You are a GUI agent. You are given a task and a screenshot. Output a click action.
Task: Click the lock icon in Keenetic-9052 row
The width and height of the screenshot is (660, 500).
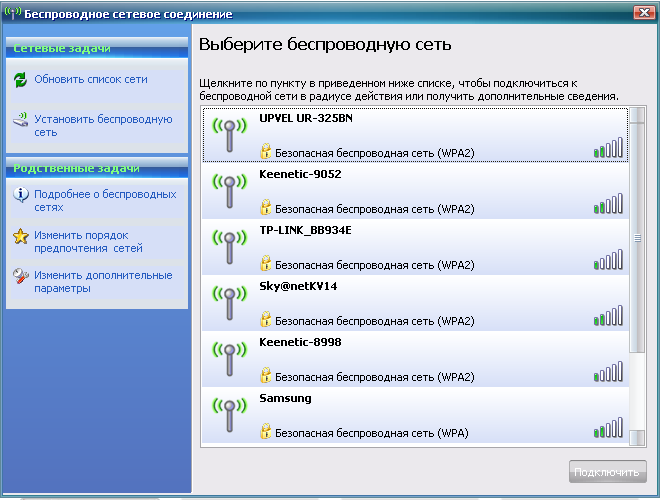click(266, 207)
